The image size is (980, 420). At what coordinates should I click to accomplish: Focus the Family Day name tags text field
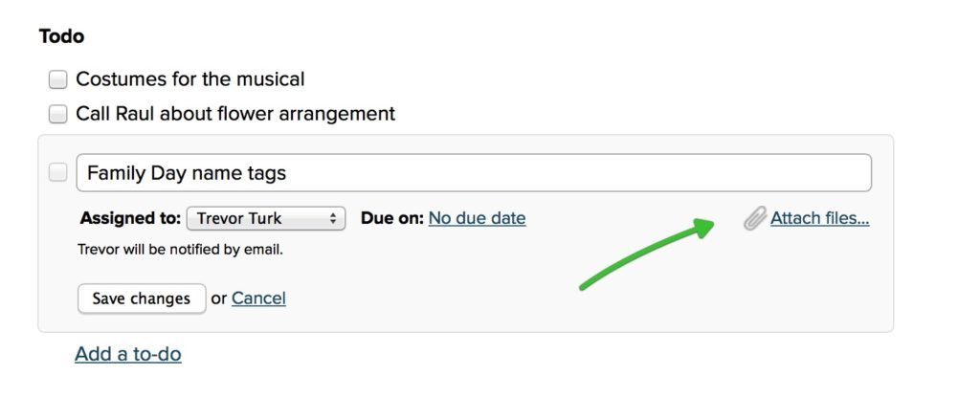tap(474, 172)
